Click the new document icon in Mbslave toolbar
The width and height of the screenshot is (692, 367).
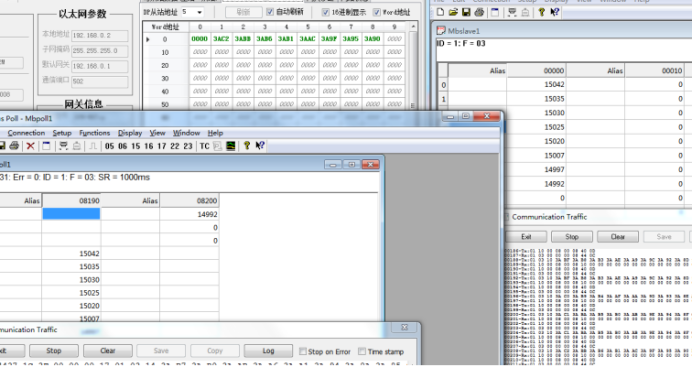point(440,12)
